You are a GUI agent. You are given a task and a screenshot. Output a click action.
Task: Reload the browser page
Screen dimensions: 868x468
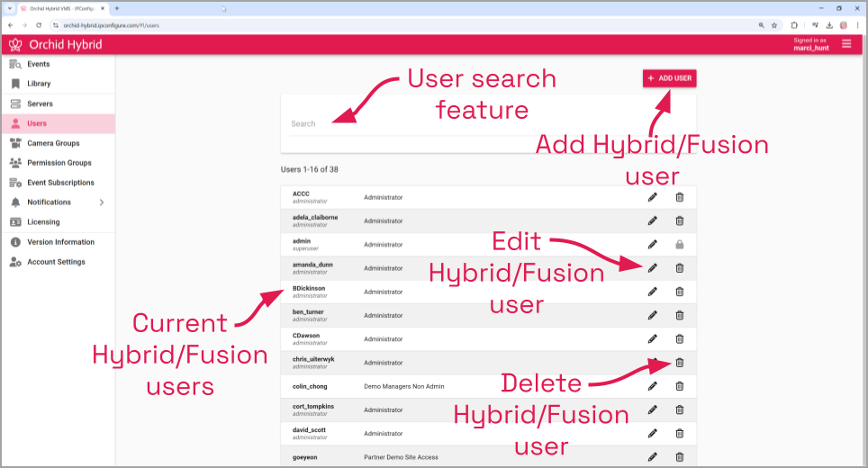(39, 25)
